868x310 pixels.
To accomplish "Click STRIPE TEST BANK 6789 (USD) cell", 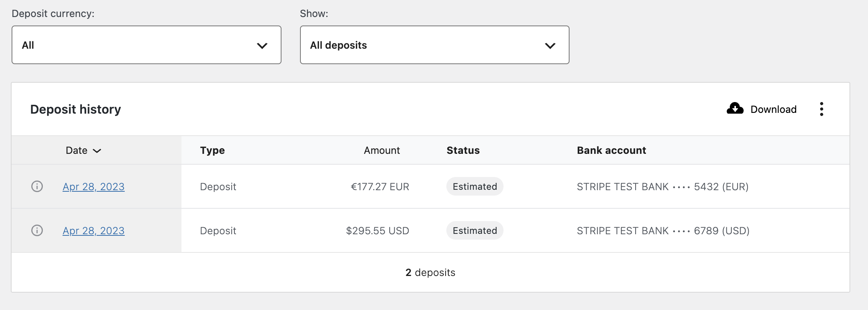I will click(x=663, y=231).
